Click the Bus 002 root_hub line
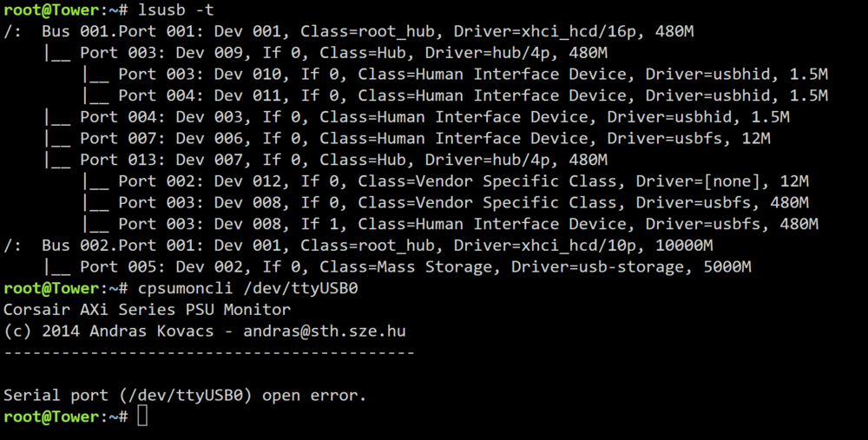The image size is (868, 440). (358, 246)
